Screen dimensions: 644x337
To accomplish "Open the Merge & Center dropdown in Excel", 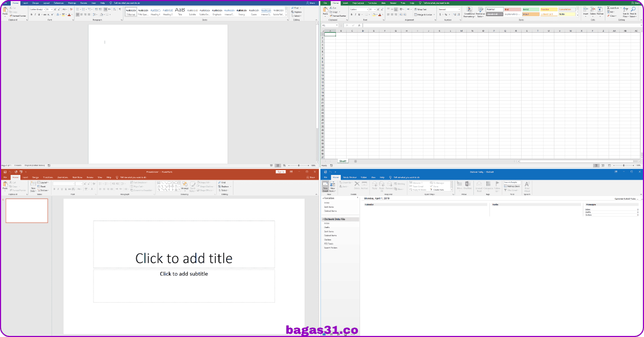I will coord(434,14).
